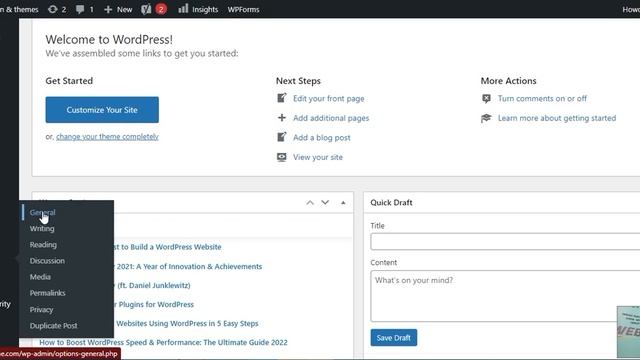The image size is (640, 360).
Task: Click edit icon beside Add a blog post
Action: pyautogui.click(x=282, y=137)
